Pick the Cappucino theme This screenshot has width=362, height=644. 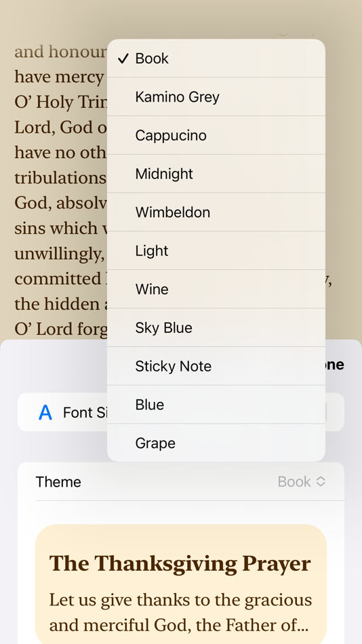coord(216,135)
